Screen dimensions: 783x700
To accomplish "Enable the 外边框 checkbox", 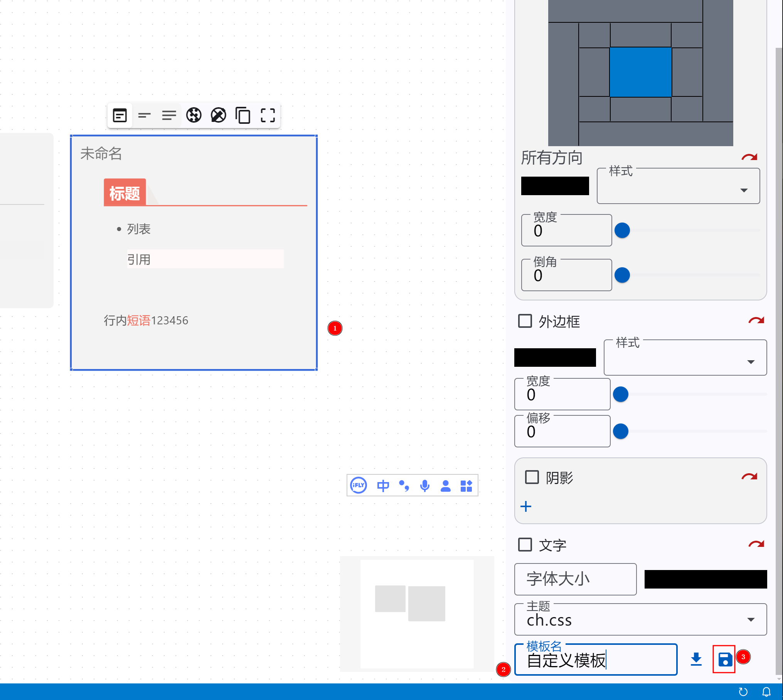I will [x=525, y=321].
